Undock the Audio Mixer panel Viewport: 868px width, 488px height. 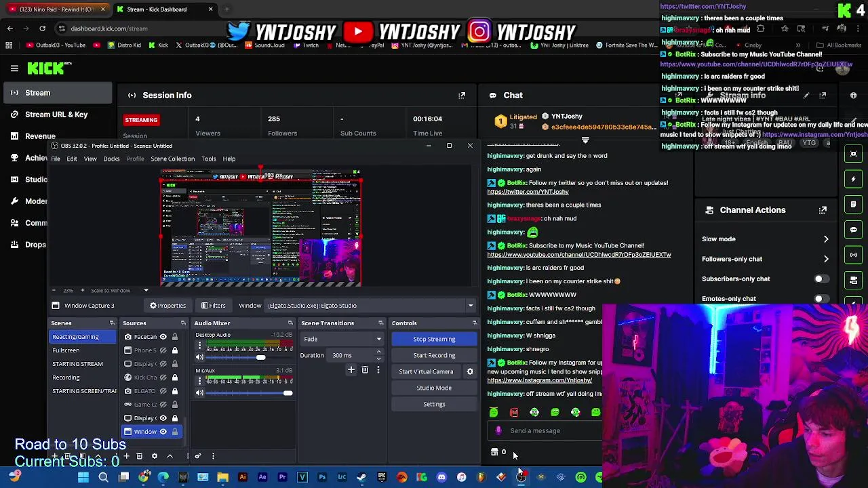[x=290, y=323]
